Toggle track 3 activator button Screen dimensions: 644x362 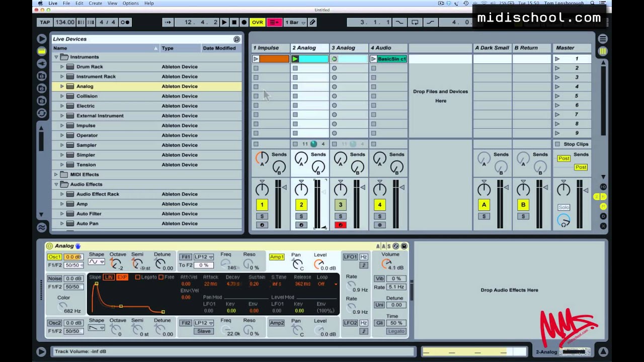[x=340, y=205]
